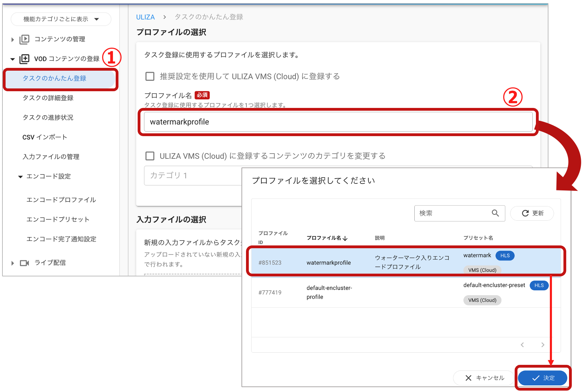Image resolution: width=584 pixels, height=392 pixels.
Task: Sort by プロファイル名 arrow icon
Action: [345, 238]
